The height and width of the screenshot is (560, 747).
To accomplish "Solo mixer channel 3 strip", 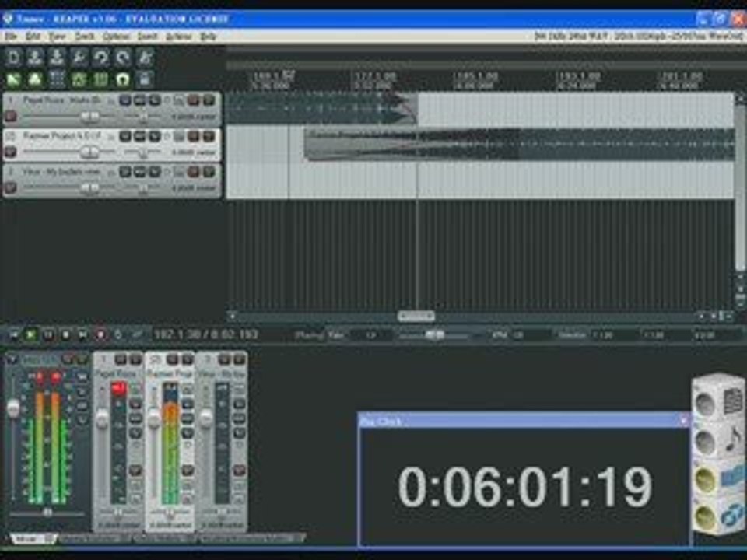I will 239,359.
